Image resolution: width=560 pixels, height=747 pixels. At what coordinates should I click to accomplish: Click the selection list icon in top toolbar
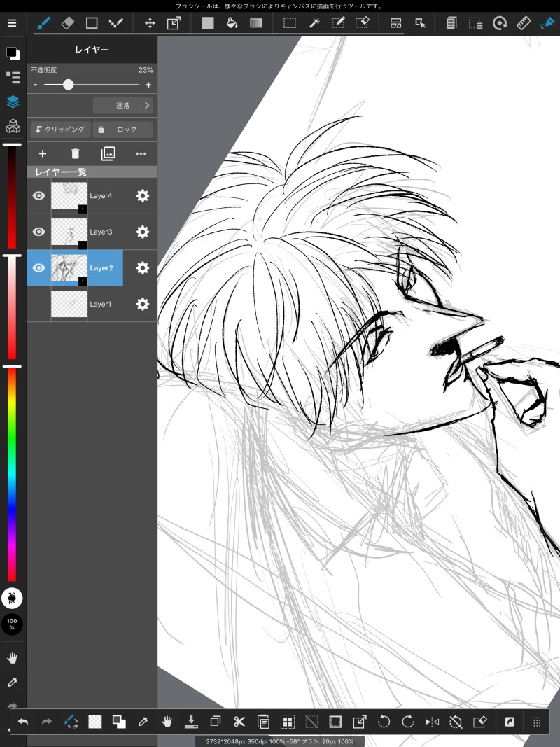tap(475, 23)
